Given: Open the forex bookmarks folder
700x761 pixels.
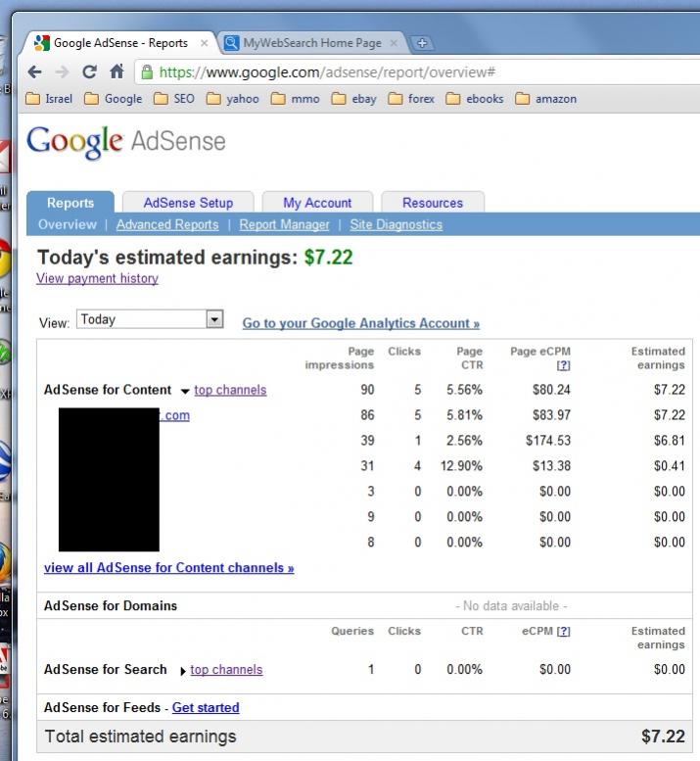Looking at the screenshot, I should 411,99.
